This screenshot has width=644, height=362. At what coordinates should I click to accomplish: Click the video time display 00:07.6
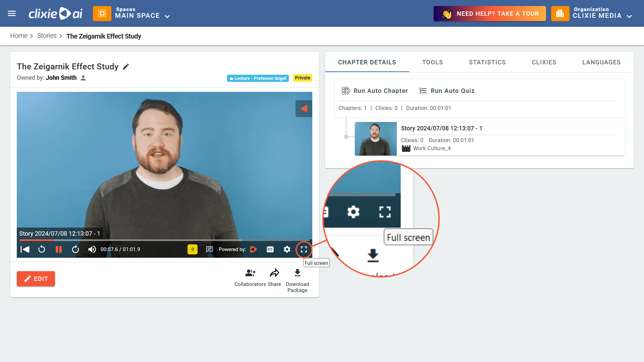tap(120, 249)
